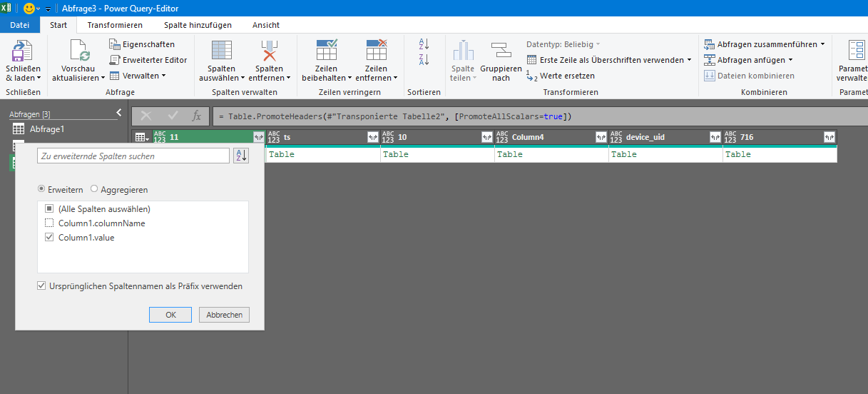Click the sort A-Z button beside search field
868x394 pixels.
pos(241,156)
